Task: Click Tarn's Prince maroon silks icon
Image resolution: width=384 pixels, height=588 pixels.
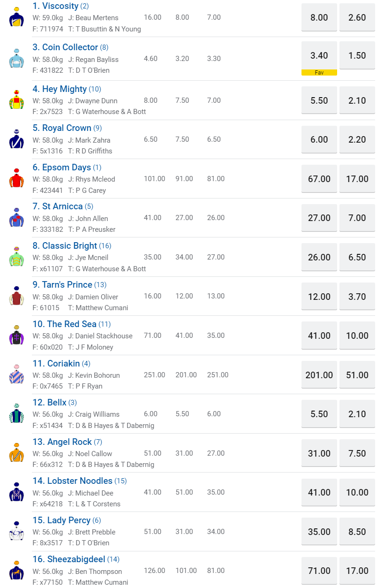Action: [16, 297]
